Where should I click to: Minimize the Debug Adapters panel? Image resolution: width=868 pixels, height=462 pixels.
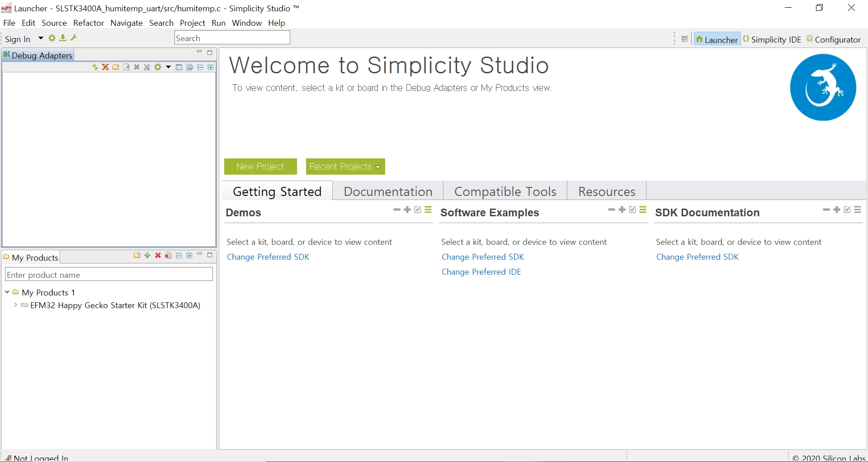tap(199, 52)
